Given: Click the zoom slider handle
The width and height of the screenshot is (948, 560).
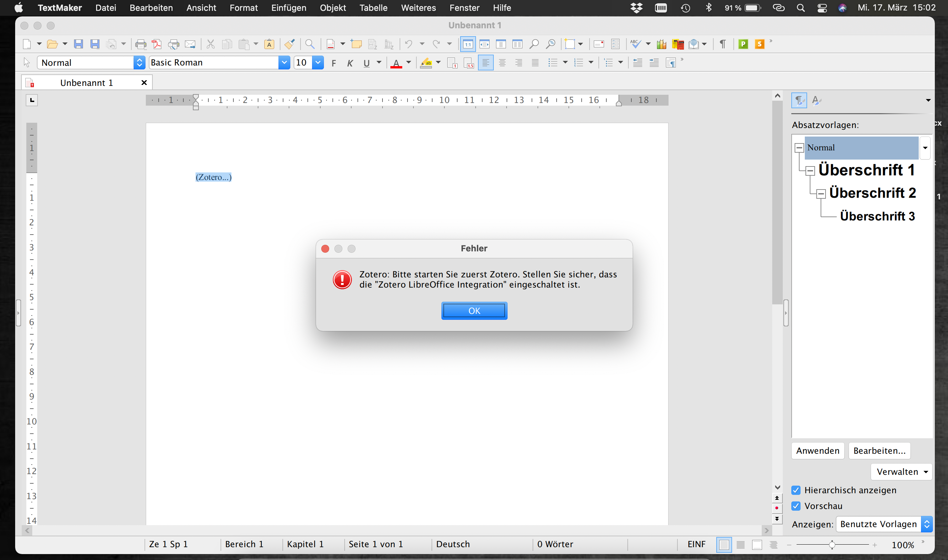Looking at the screenshot, I should [x=832, y=544].
